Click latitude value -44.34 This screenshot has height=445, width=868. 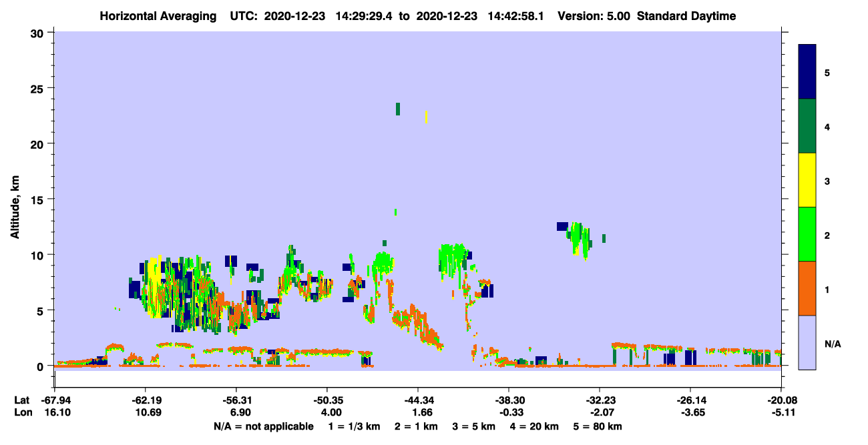417,400
